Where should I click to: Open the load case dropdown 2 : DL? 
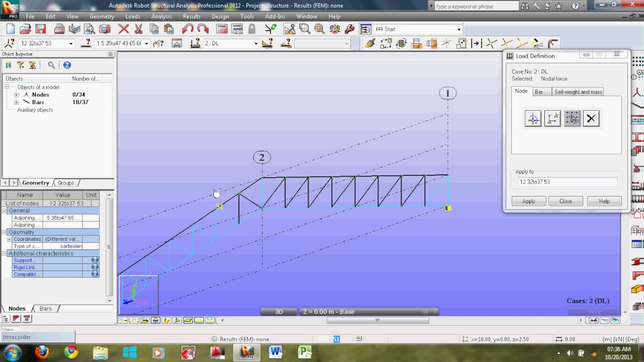[x=256, y=44]
